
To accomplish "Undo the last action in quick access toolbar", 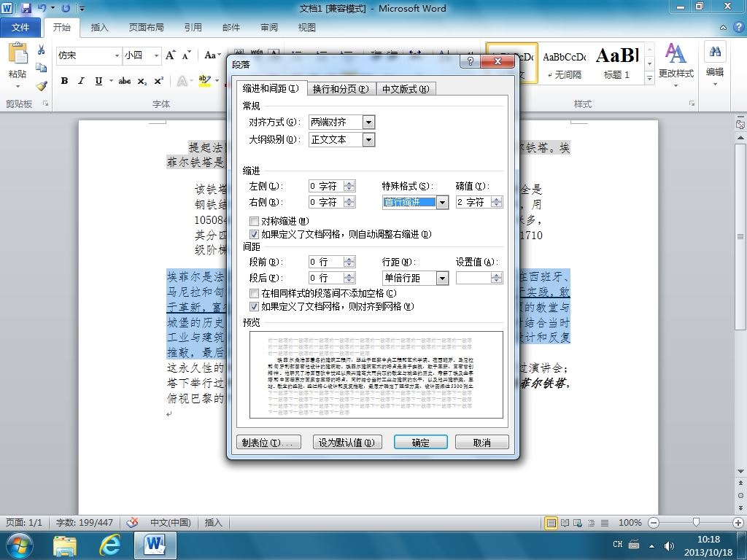I will click(x=42, y=8).
